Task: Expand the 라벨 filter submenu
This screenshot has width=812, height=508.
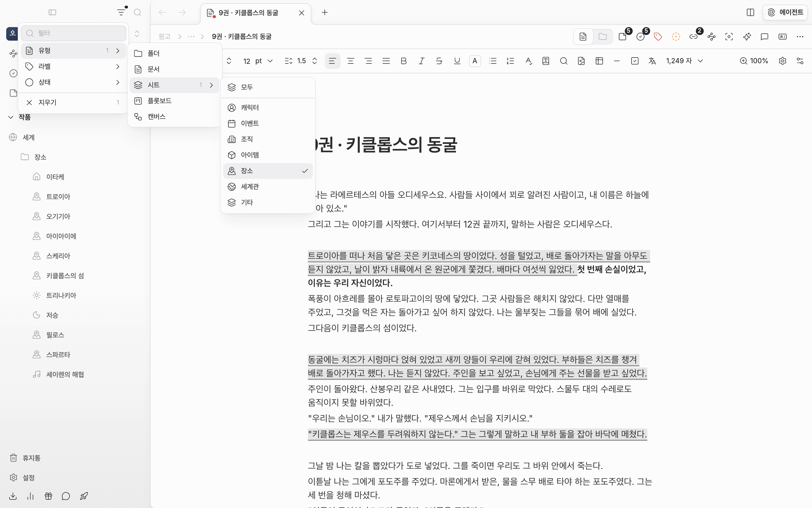Action: tap(73, 67)
